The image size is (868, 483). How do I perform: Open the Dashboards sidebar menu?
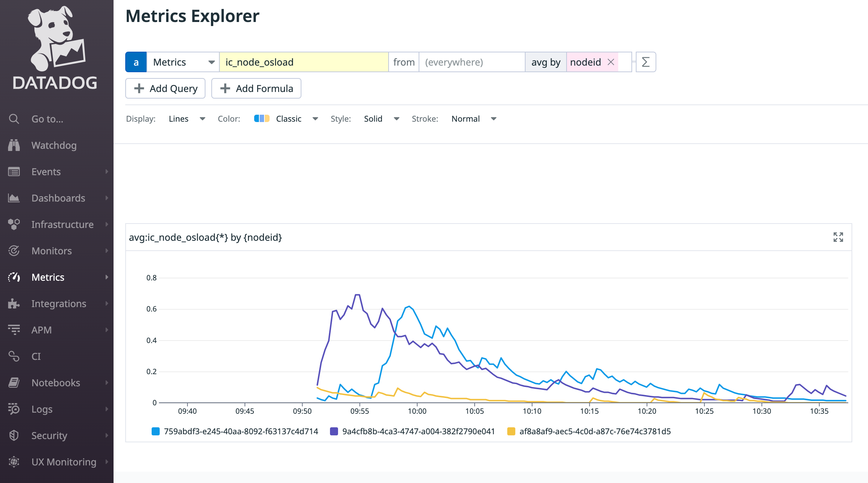click(x=14, y=198)
